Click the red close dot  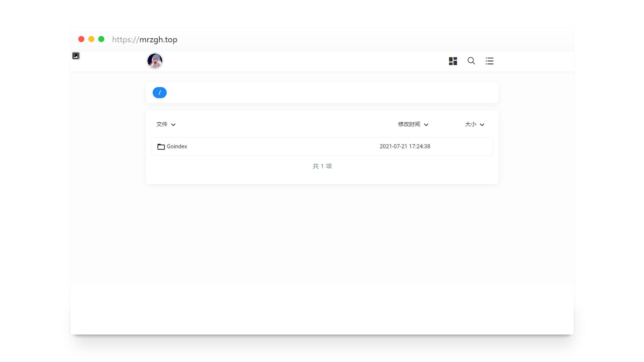click(x=81, y=39)
